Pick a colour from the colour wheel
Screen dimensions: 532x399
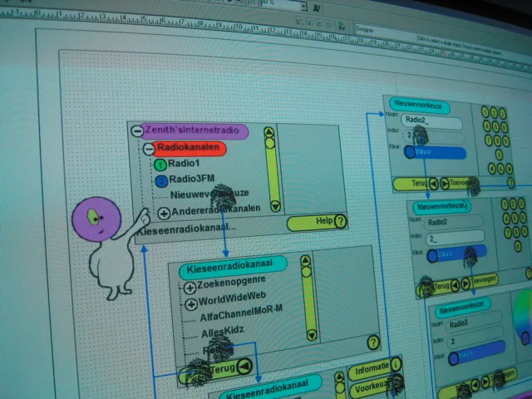pyautogui.click(x=523, y=318)
